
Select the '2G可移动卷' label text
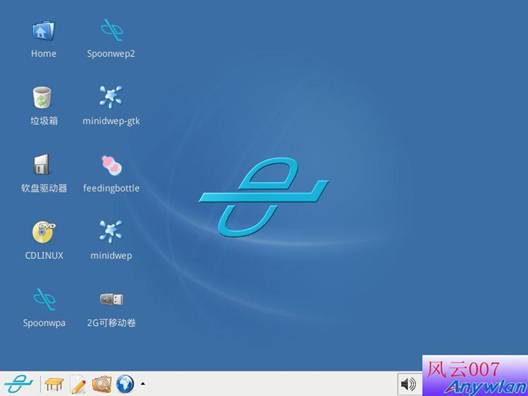pos(111,323)
